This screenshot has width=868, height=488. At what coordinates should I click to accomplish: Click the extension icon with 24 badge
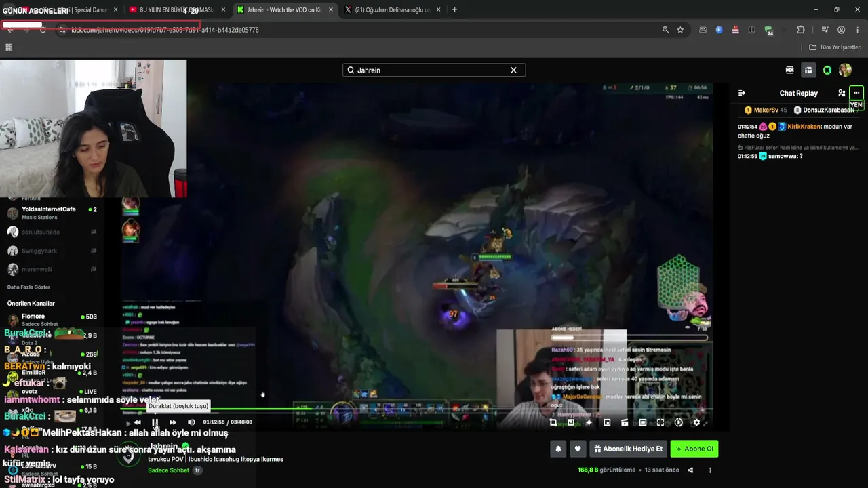tap(768, 30)
